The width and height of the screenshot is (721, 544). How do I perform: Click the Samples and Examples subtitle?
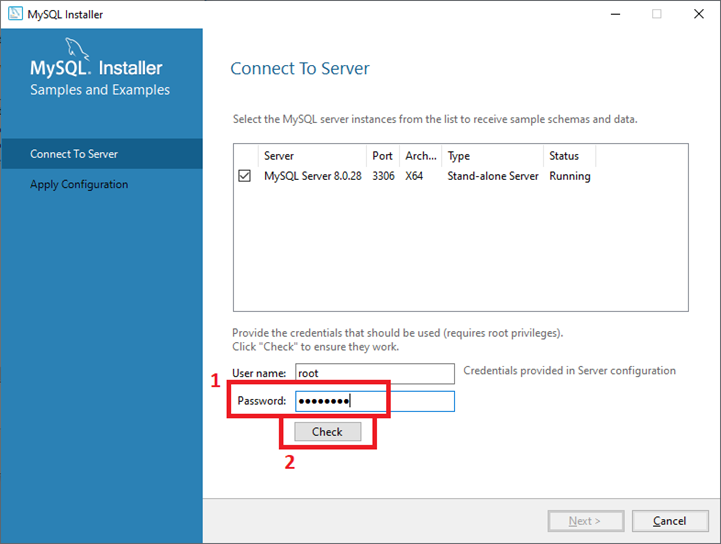[100, 90]
